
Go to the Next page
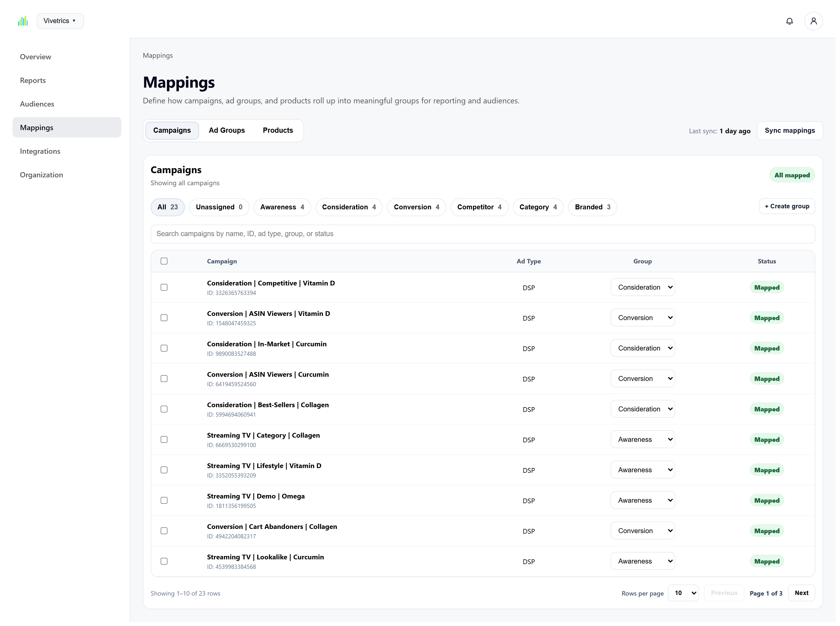tap(801, 593)
